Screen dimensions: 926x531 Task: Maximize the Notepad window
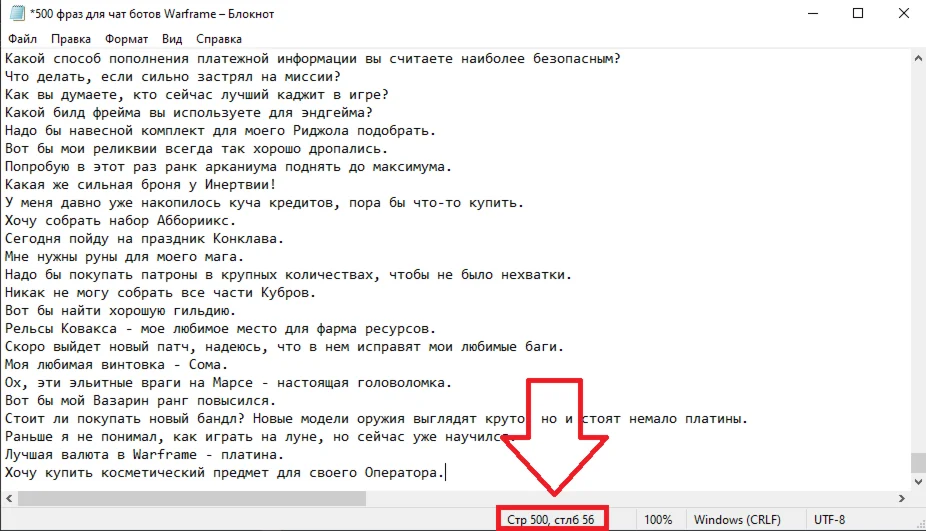[858, 13]
